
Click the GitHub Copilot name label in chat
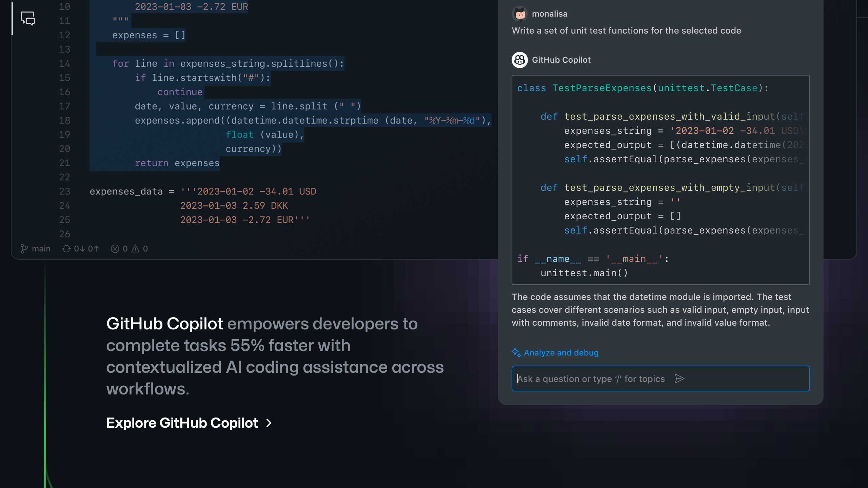point(561,60)
